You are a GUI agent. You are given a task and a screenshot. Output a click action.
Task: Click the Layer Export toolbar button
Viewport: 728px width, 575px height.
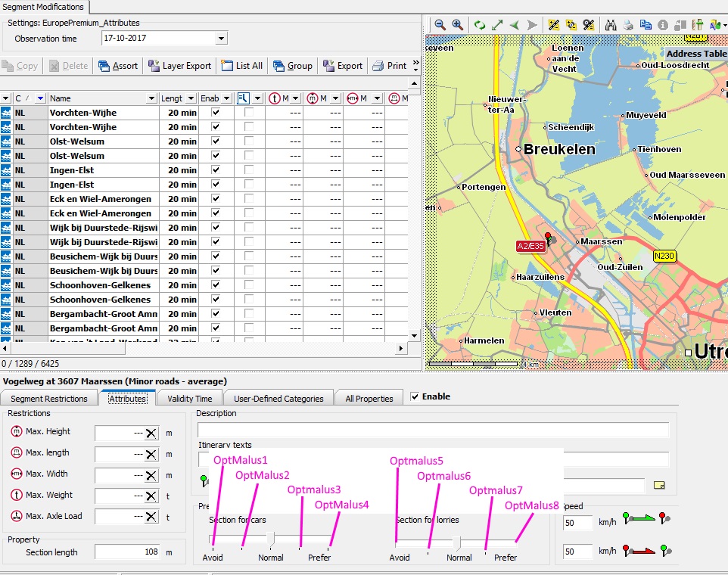[180, 66]
